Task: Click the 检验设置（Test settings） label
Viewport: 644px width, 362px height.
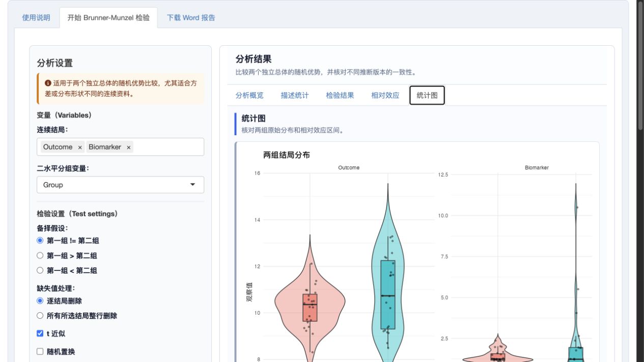Action: 77,214
